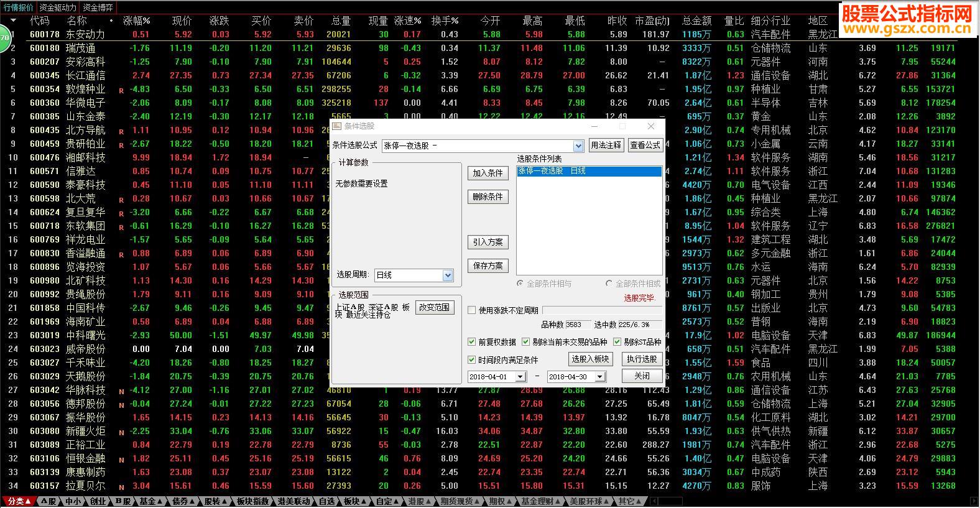Click the R marker beside 敦煌种业
980x508 pixels.
(x=121, y=90)
